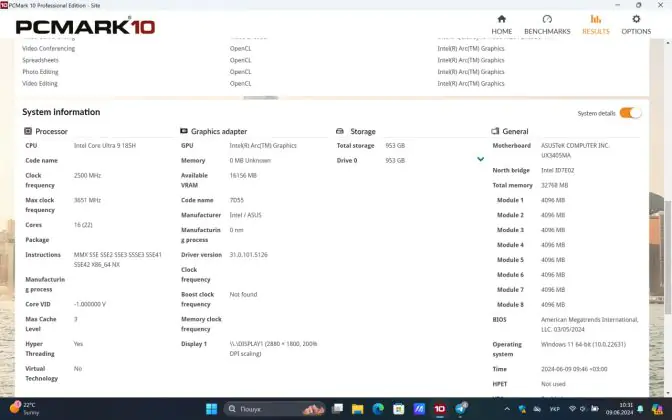The height and width of the screenshot is (420, 672).
Task: Show hidden system tray icons
Action: point(507,409)
